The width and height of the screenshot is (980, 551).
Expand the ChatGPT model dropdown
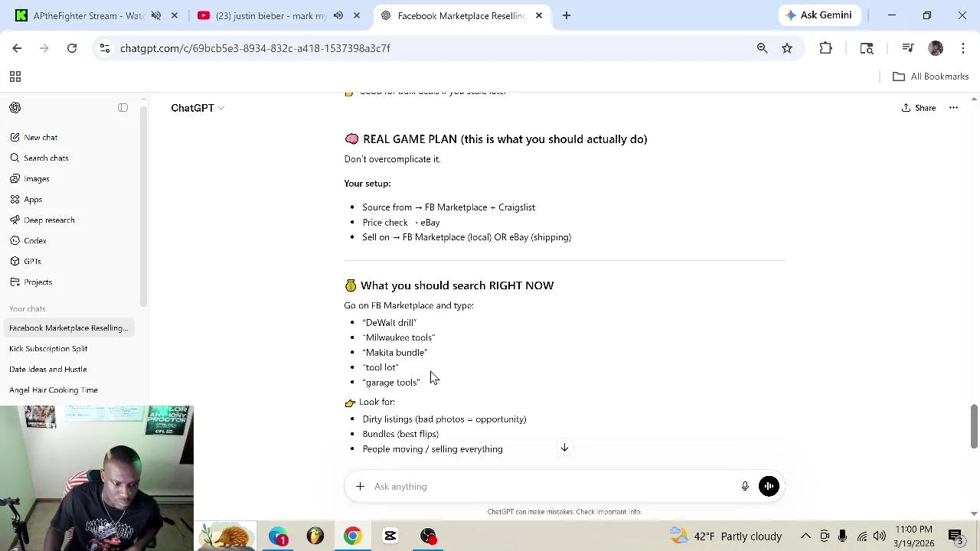coord(198,108)
